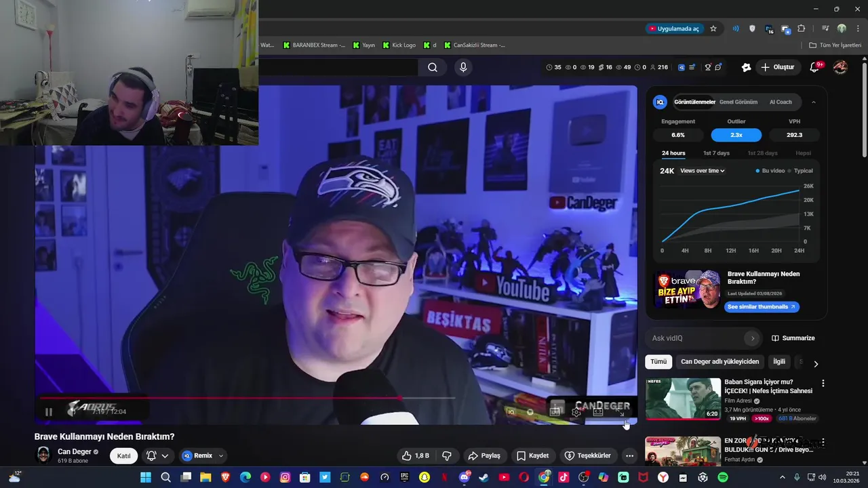
Task: Open the Yayın bookmark
Action: (x=363, y=45)
